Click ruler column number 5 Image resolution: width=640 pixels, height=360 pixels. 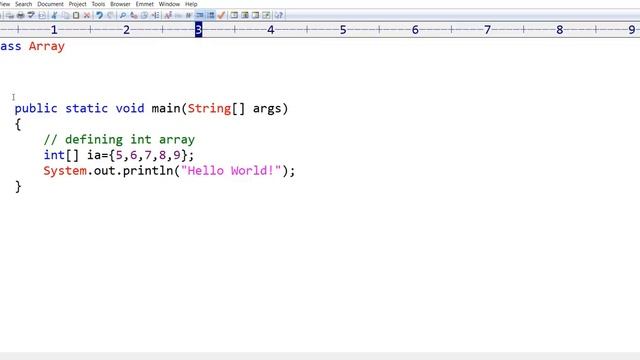(343, 29)
